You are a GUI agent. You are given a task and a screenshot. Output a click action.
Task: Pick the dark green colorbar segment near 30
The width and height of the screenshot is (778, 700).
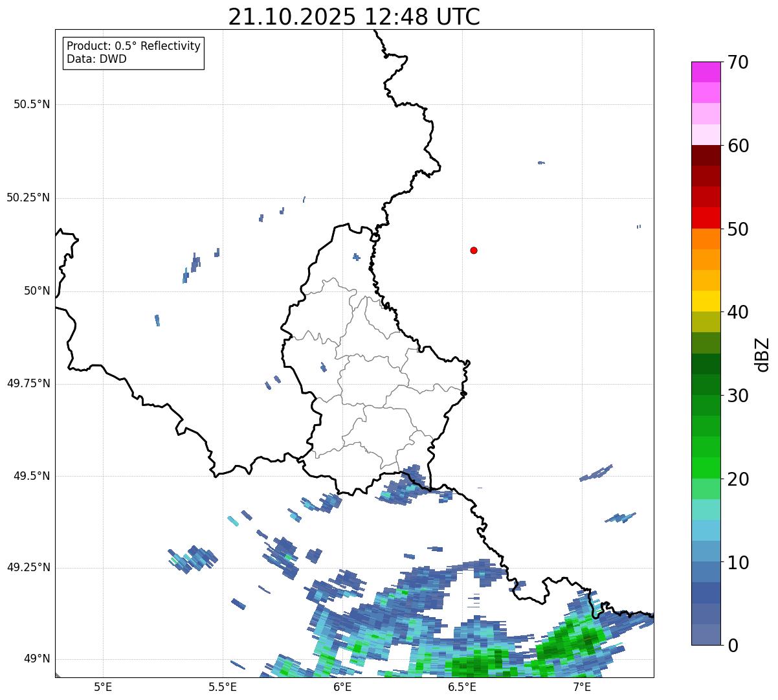(x=706, y=385)
